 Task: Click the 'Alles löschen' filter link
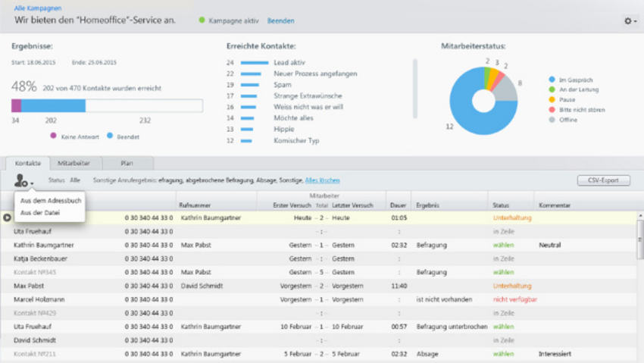322,180
